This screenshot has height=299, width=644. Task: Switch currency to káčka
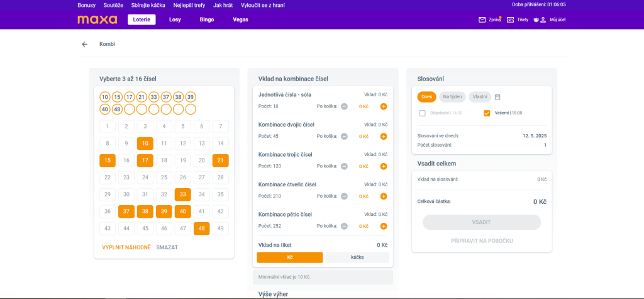(357, 257)
